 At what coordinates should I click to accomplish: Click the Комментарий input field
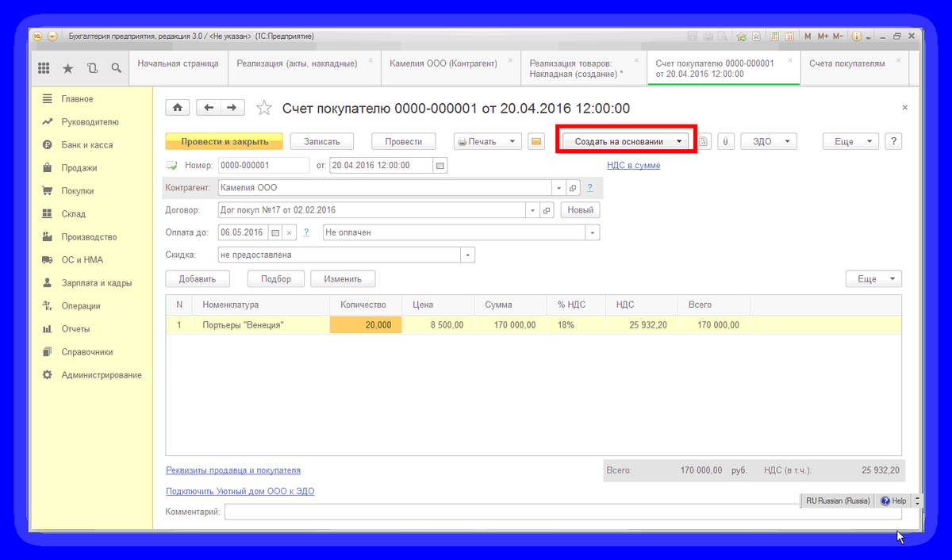coord(562,512)
